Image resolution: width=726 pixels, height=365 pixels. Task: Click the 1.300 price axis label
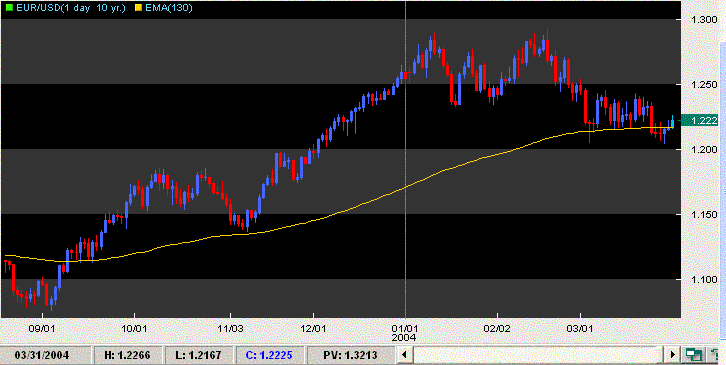(703, 20)
